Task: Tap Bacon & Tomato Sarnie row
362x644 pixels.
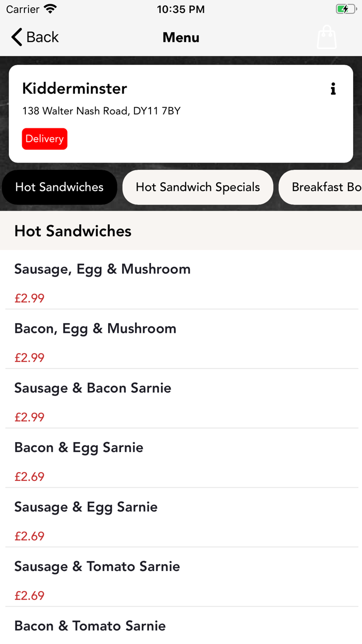Action: 90,626
